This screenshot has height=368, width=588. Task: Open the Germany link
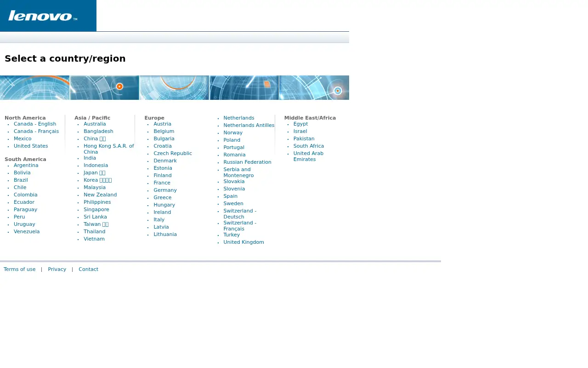click(165, 190)
